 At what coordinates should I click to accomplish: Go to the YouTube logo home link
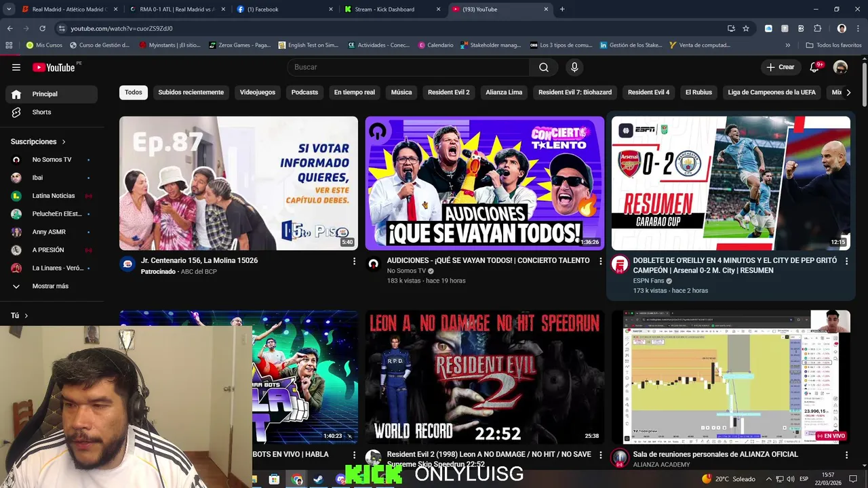[x=54, y=67]
